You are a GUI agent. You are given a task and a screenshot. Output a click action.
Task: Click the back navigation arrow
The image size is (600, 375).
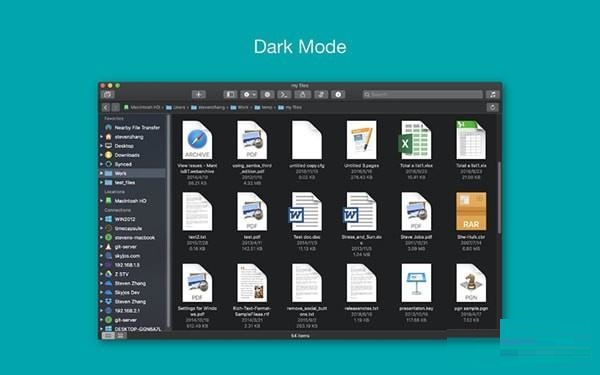(106, 108)
